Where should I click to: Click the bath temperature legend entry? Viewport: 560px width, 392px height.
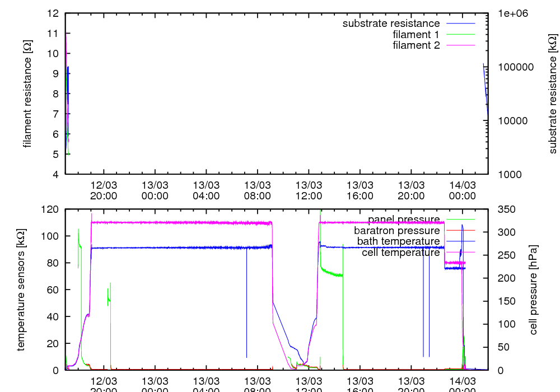pyautogui.click(x=398, y=241)
